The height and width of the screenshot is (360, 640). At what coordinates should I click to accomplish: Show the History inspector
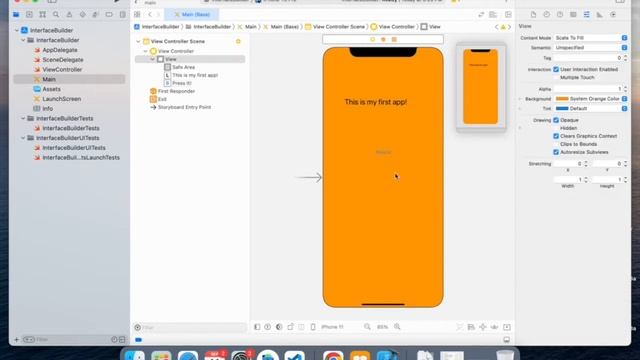click(547, 15)
